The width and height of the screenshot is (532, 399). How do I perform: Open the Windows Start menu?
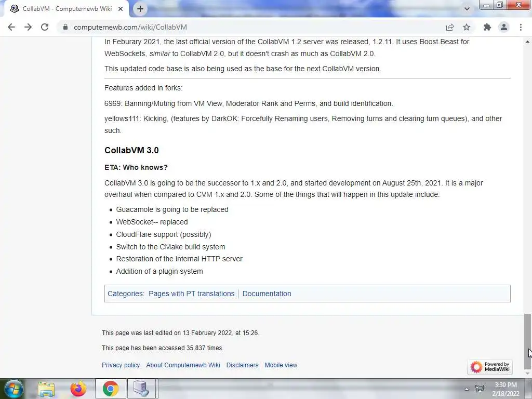14,389
